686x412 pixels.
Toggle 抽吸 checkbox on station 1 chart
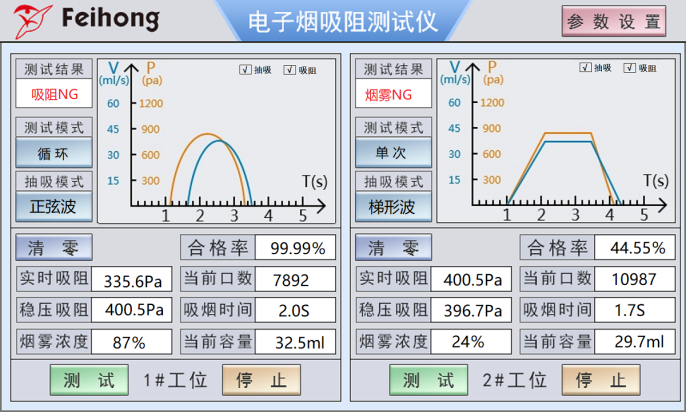tap(245, 70)
